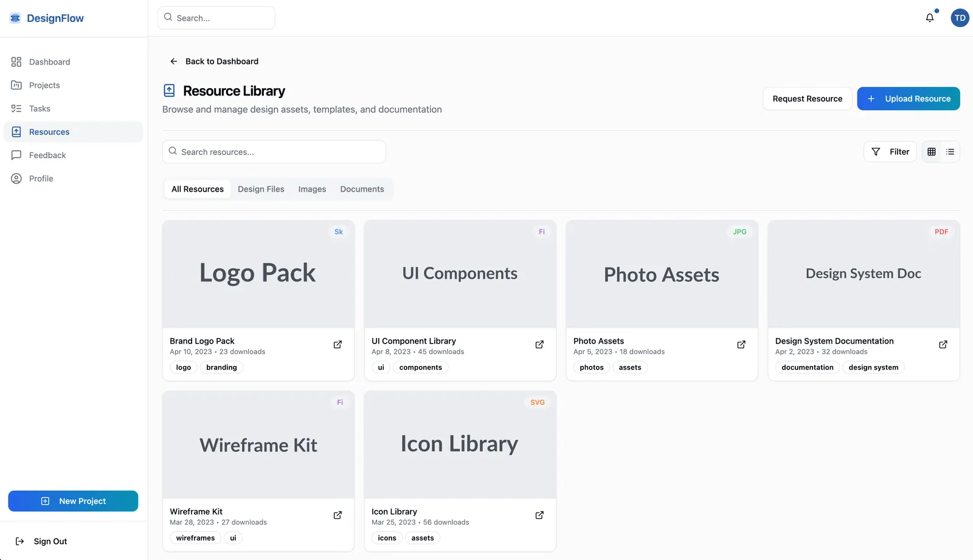This screenshot has width=973, height=560.
Task: Focus the top Search field
Action: click(216, 18)
